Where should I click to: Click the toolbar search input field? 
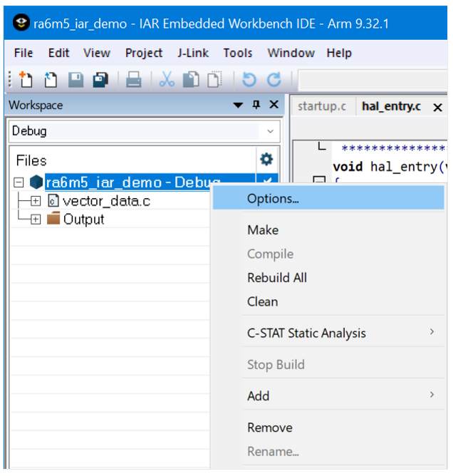(373, 80)
